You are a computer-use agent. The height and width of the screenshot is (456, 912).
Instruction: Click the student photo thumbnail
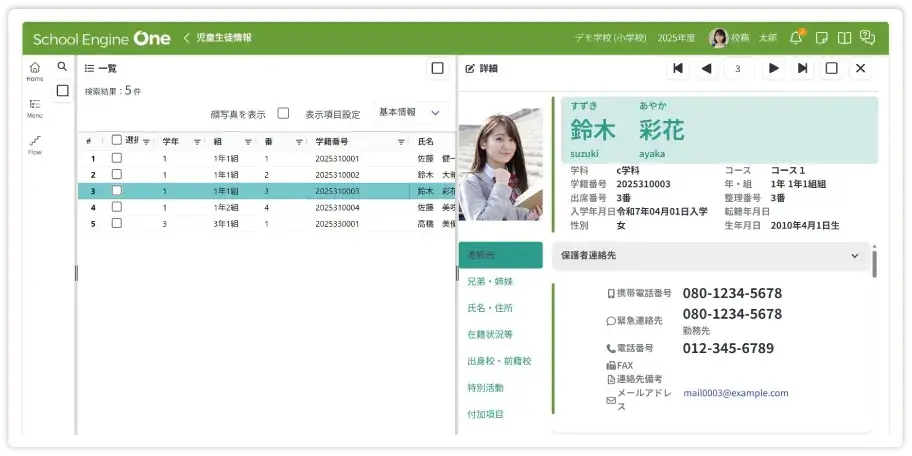pyautogui.click(x=501, y=165)
